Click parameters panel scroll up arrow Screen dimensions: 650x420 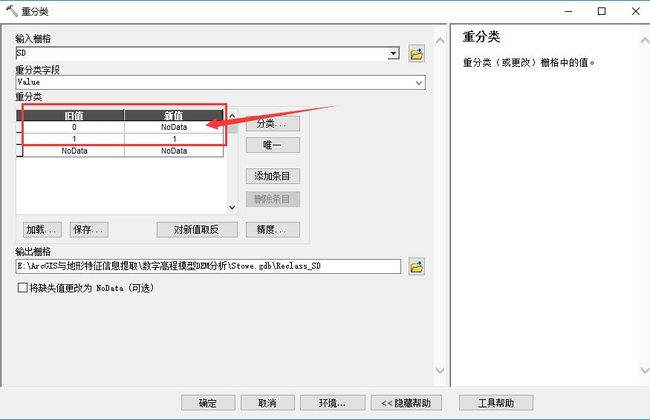click(440, 41)
